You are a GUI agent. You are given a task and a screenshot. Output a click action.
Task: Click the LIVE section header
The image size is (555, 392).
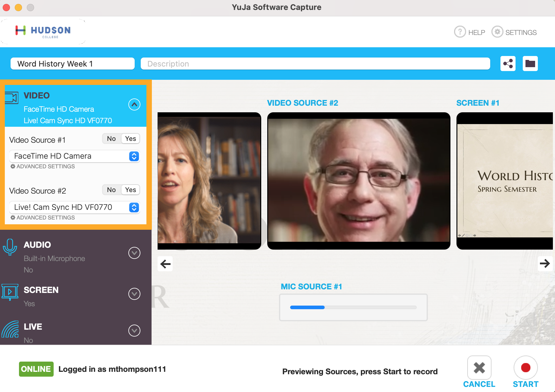33,327
